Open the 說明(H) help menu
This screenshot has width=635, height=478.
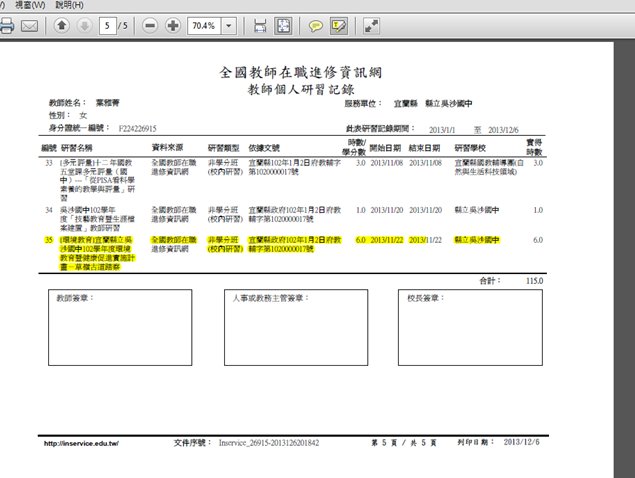tap(70, 5)
